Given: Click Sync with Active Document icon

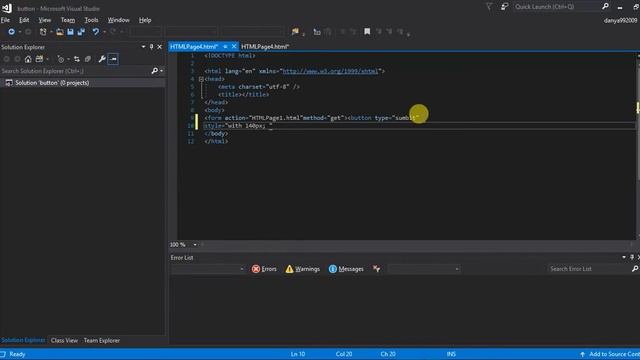Looking at the screenshot, I should point(77,59).
